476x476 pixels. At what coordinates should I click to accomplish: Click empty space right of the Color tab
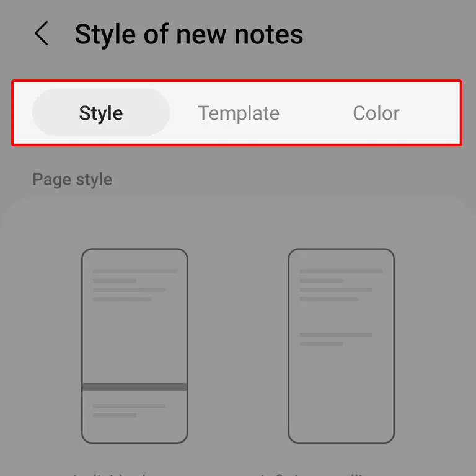[431, 113]
